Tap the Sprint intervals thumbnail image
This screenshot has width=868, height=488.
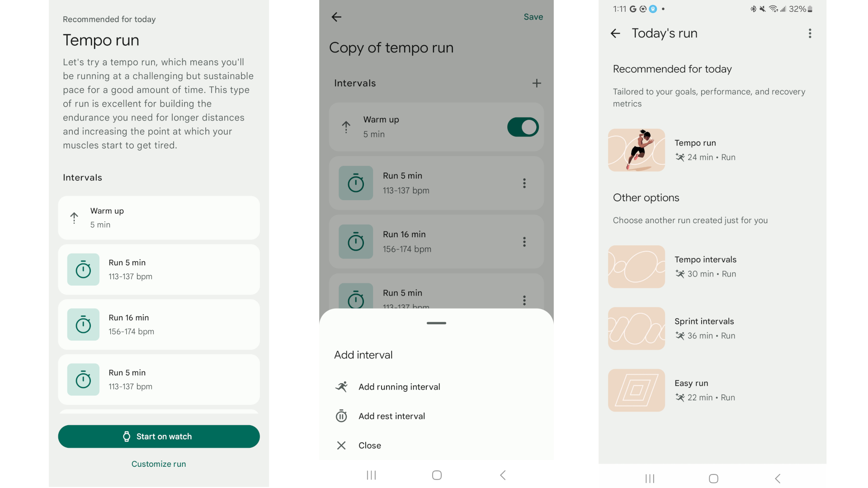(x=635, y=328)
